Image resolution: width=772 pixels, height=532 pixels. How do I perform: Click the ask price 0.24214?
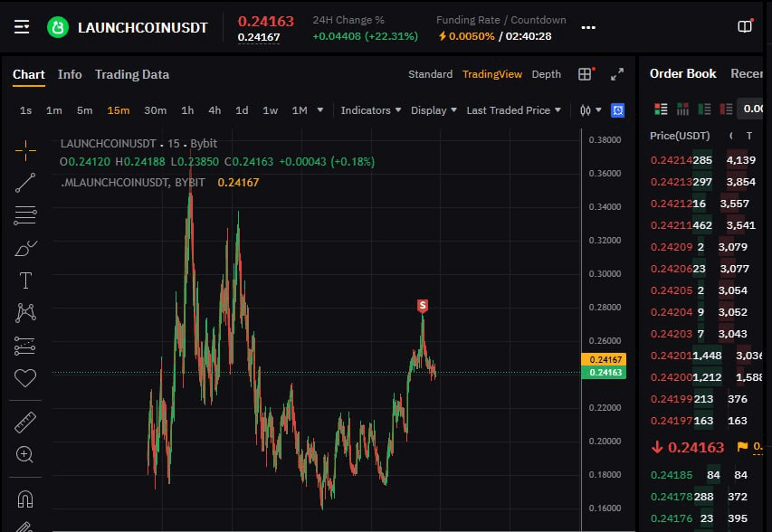pos(671,160)
